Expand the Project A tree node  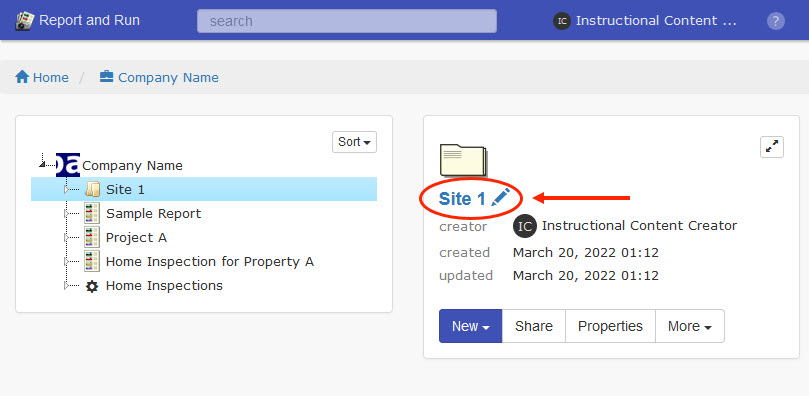pos(66,238)
